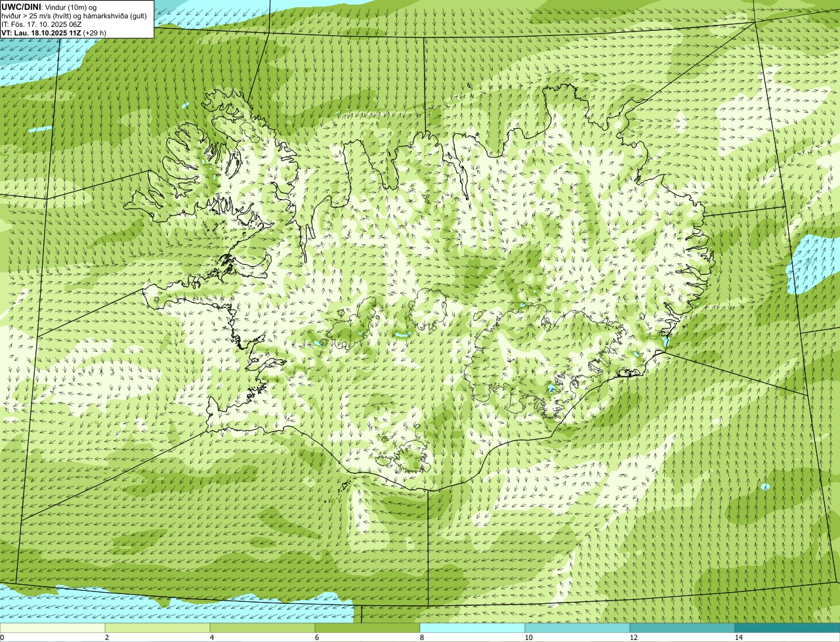840x642 pixels.
Task: Click the 8–10 m/s light cyan swatch
Action: (472, 628)
